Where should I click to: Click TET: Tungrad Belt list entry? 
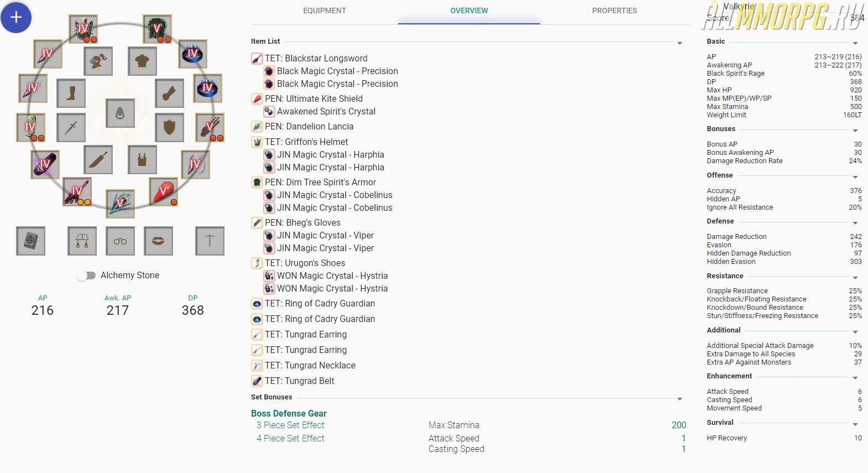tap(299, 381)
